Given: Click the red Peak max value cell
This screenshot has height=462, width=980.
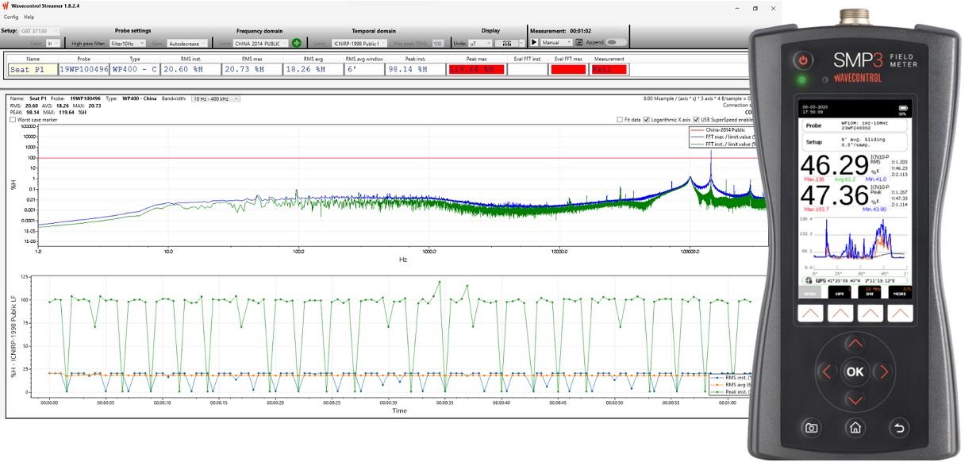Looking at the screenshot, I should pos(477,70).
